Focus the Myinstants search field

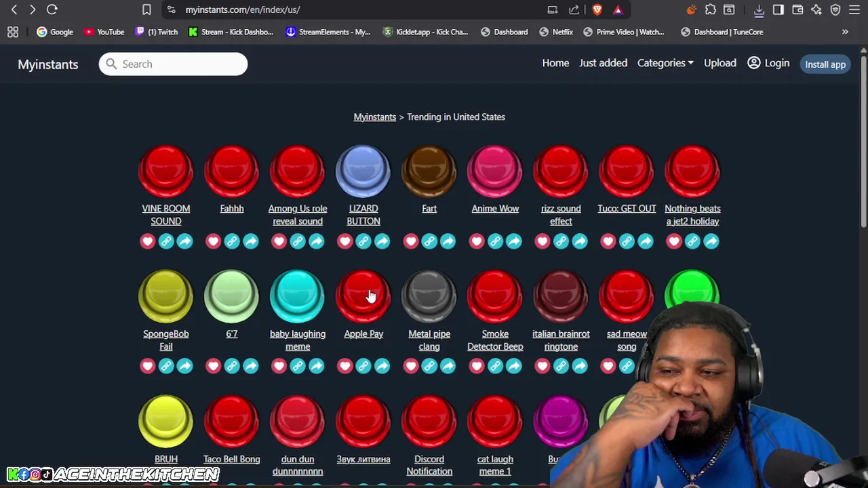[173, 64]
